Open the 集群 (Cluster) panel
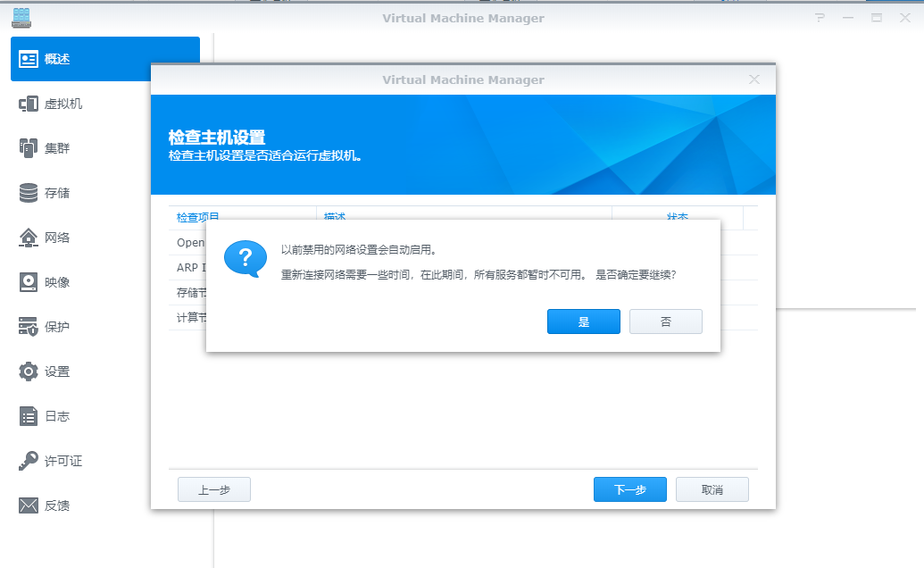 [x=54, y=147]
